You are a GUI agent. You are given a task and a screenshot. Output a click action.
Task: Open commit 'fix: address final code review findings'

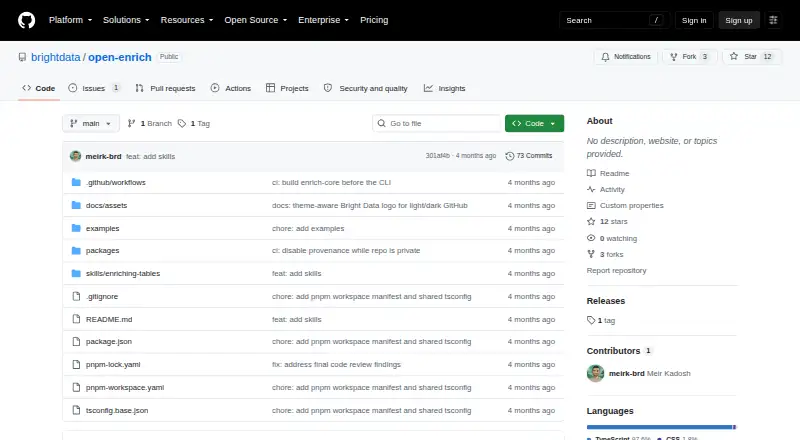click(x=336, y=364)
